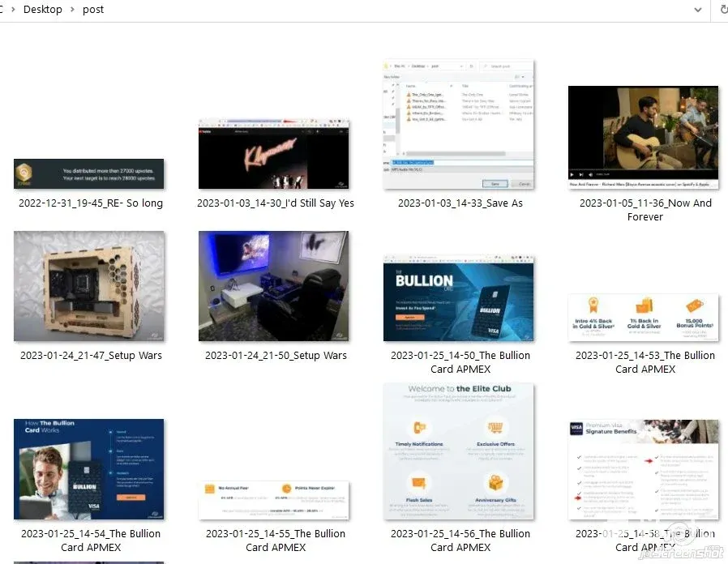Open the address bar history dropdown arrow

697,10
